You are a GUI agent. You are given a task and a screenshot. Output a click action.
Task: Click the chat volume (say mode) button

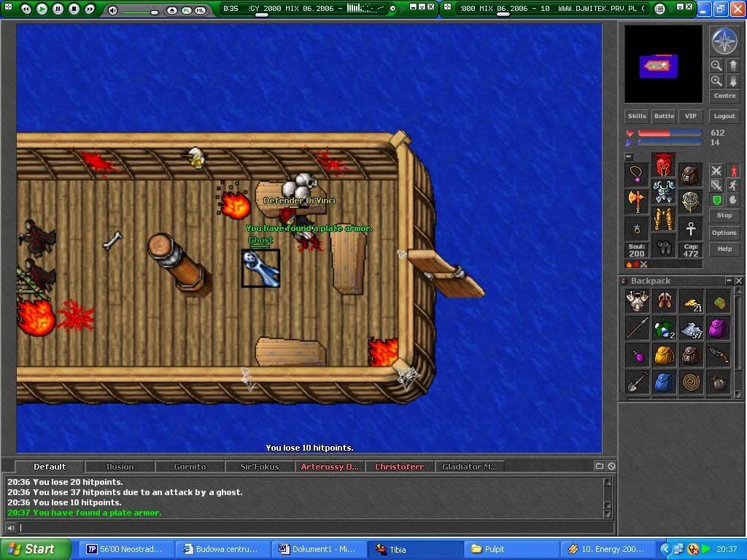[x=10, y=528]
